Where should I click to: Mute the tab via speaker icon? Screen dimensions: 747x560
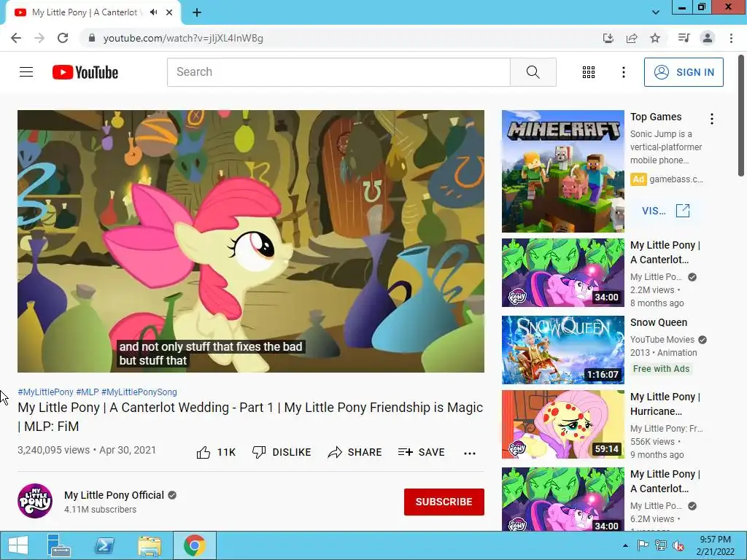(153, 12)
